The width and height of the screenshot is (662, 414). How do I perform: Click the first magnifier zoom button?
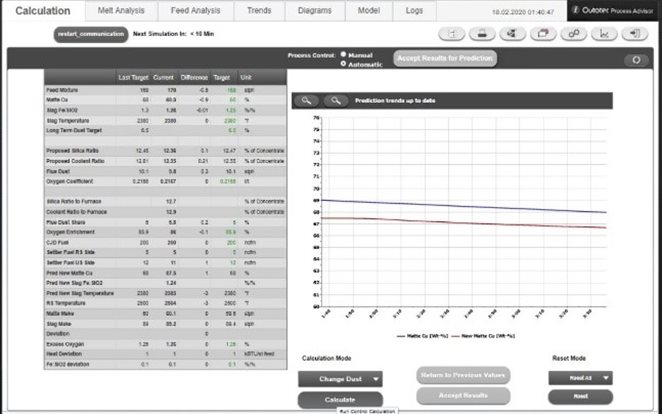[x=307, y=100]
